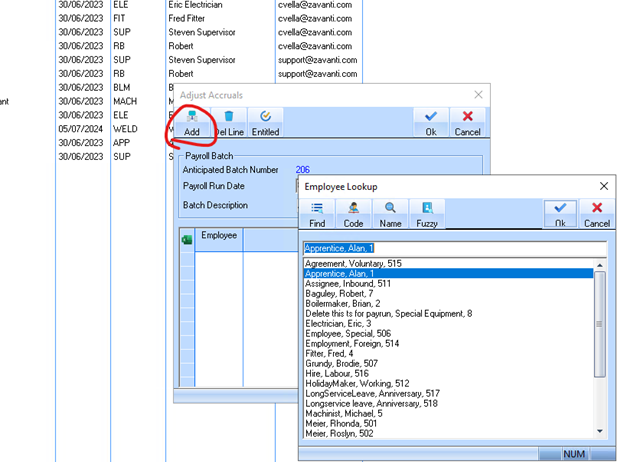Select the Code search icon

click(353, 214)
